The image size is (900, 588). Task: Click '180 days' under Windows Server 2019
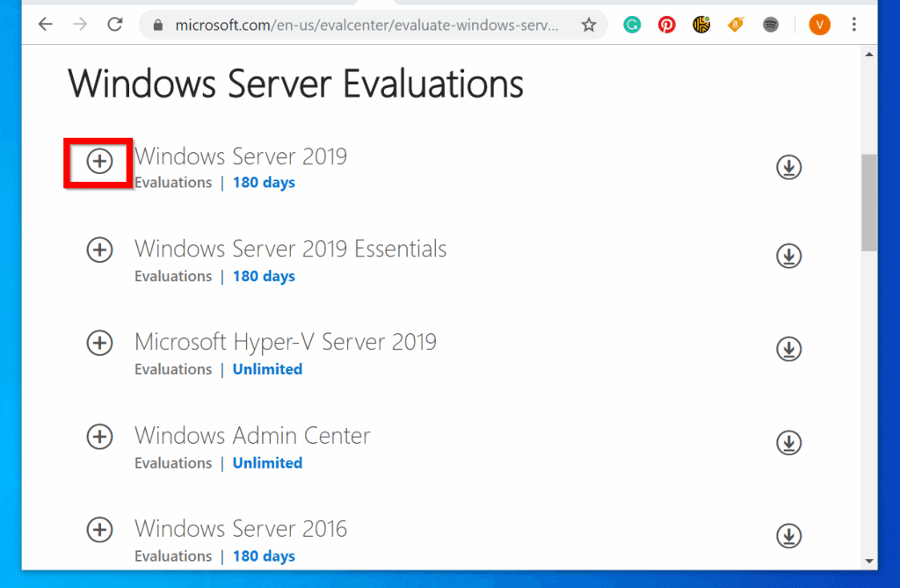pos(264,182)
